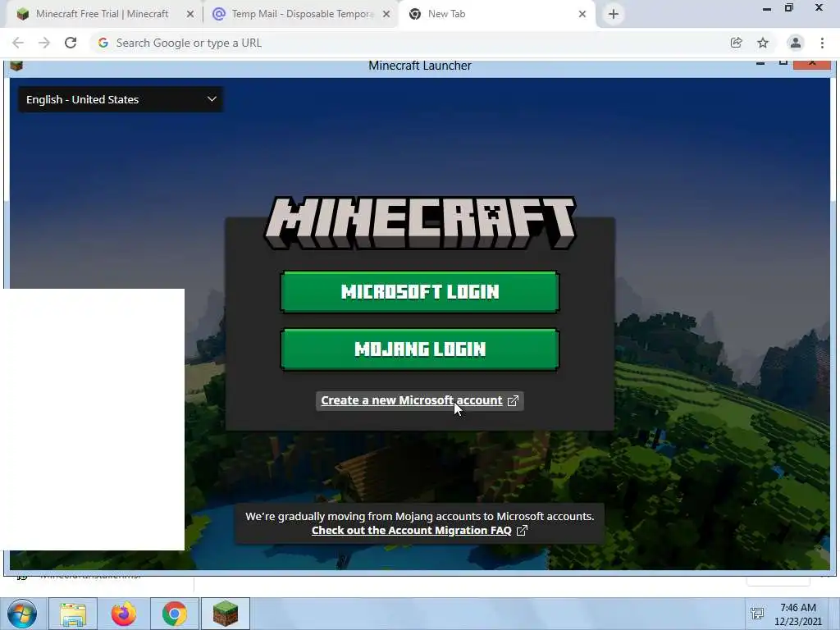Screen dimensions: 840x630
Task: Go forward in Chrome
Action: pyautogui.click(x=44, y=43)
